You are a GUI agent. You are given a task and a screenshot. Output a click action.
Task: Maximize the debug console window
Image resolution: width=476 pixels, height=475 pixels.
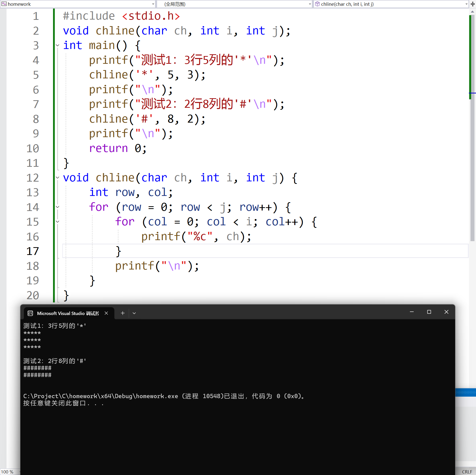[429, 312]
